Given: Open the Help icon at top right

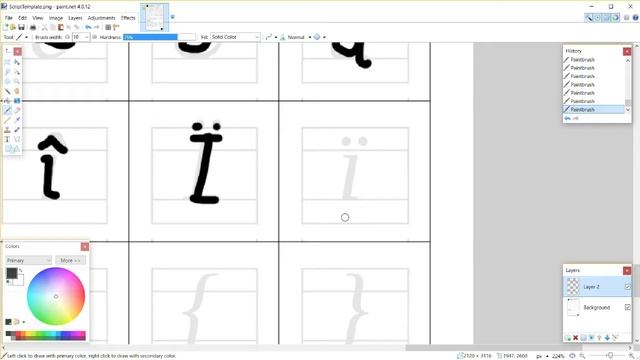Looking at the screenshot, I should 636,18.
